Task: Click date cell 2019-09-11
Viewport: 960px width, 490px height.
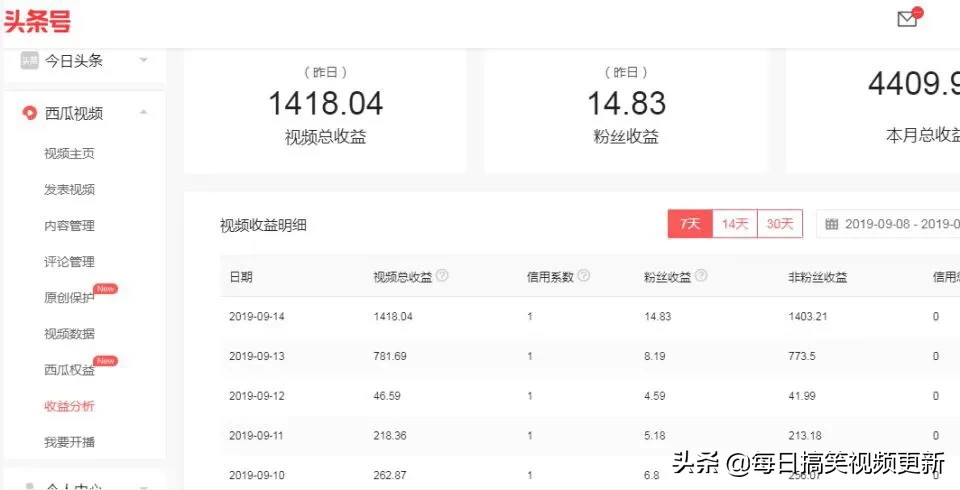Action: (x=257, y=435)
